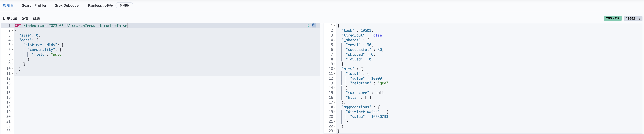The width and height of the screenshot is (644, 134).
Task: Place cursor in GET request line
Action: 71,26
